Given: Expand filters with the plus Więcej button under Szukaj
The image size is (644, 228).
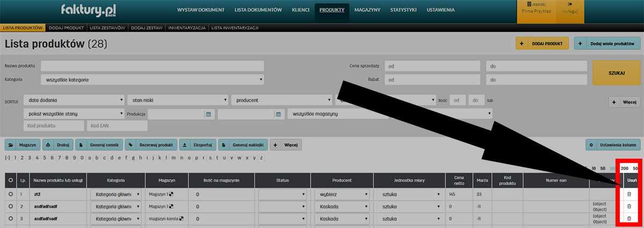Looking at the screenshot, I should point(624,102).
